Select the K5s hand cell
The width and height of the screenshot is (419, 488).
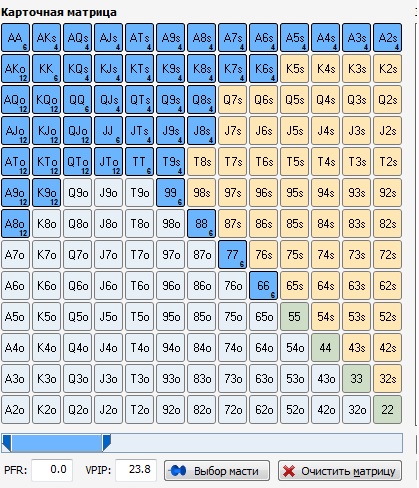point(294,69)
